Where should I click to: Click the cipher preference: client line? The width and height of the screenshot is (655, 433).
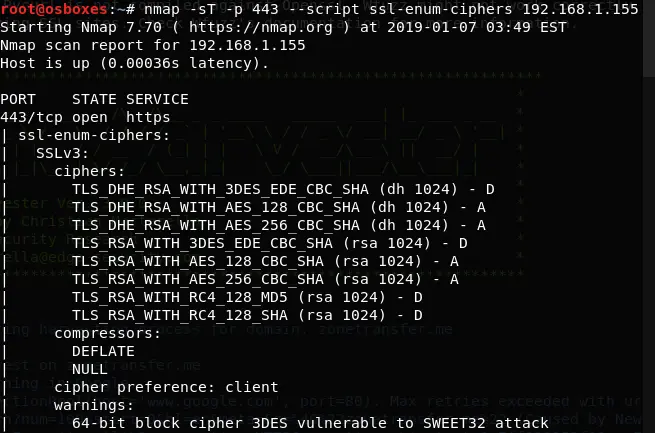coord(166,387)
